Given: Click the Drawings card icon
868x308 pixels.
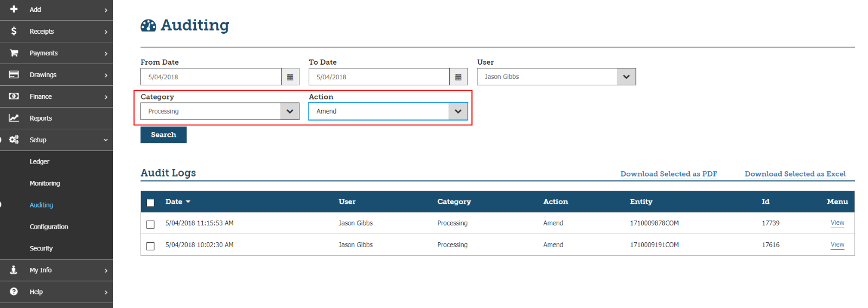Looking at the screenshot, I should pos(14,74).
